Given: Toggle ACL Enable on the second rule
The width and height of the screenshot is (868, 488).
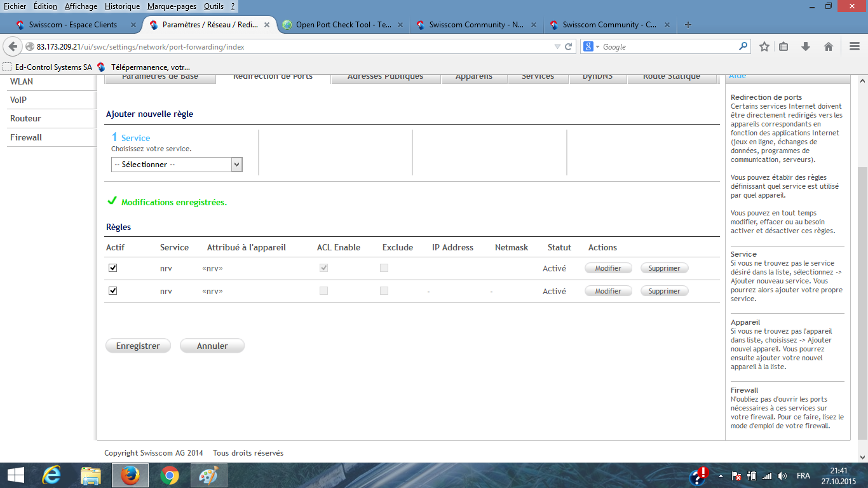Looking at the screenshot, I should point(324,291).
